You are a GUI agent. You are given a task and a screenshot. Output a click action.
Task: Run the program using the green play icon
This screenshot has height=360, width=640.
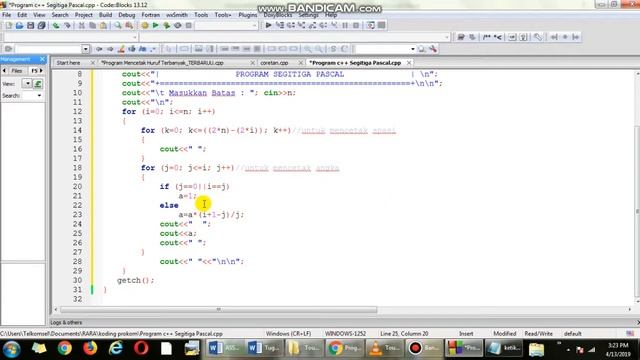156,25
